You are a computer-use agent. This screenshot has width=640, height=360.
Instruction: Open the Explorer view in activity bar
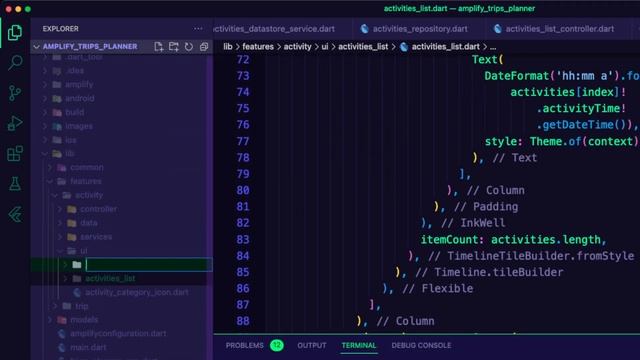tap(15, 33)
